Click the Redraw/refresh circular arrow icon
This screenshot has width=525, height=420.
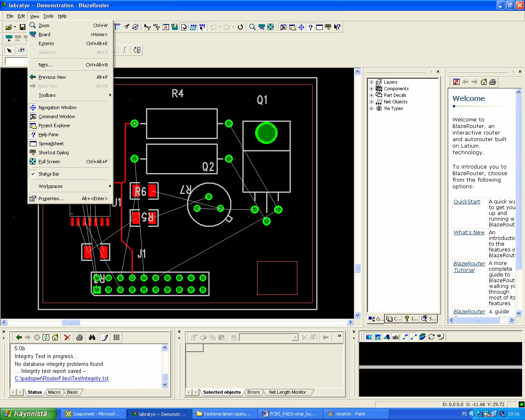(240, 27)
